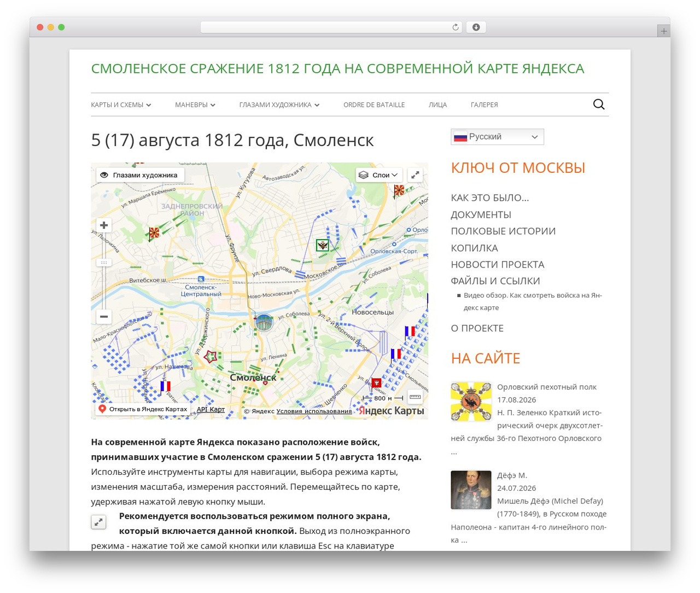This screenshot has width=700, height=593.
Task: Activate the map ruler distance tool
Action: point(415,397)
